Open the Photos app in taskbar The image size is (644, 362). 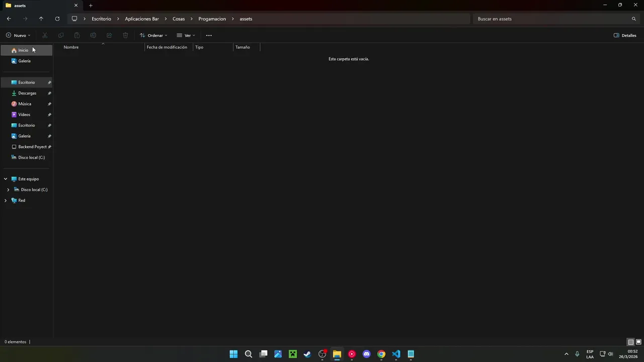tap(278, 354)
